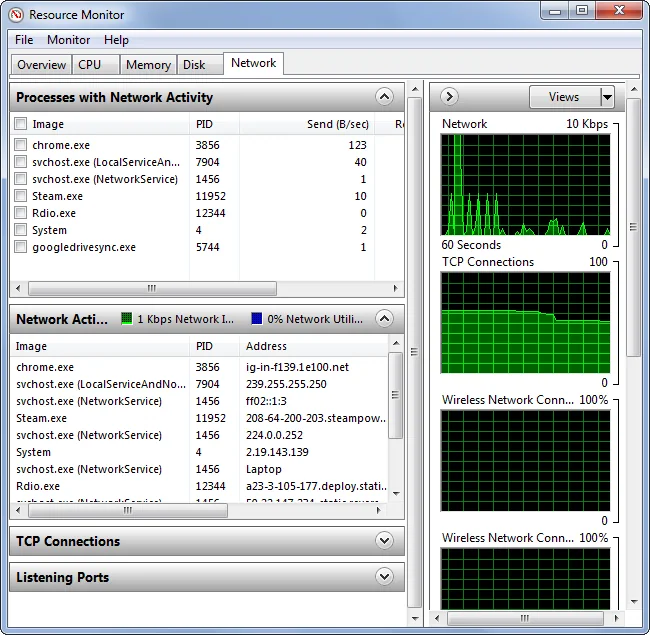The height and width of the screenshot is (635, 650).
Task: Select address 224.0.0.252 row
Action: pyautogui.click(x=199, y=435)
